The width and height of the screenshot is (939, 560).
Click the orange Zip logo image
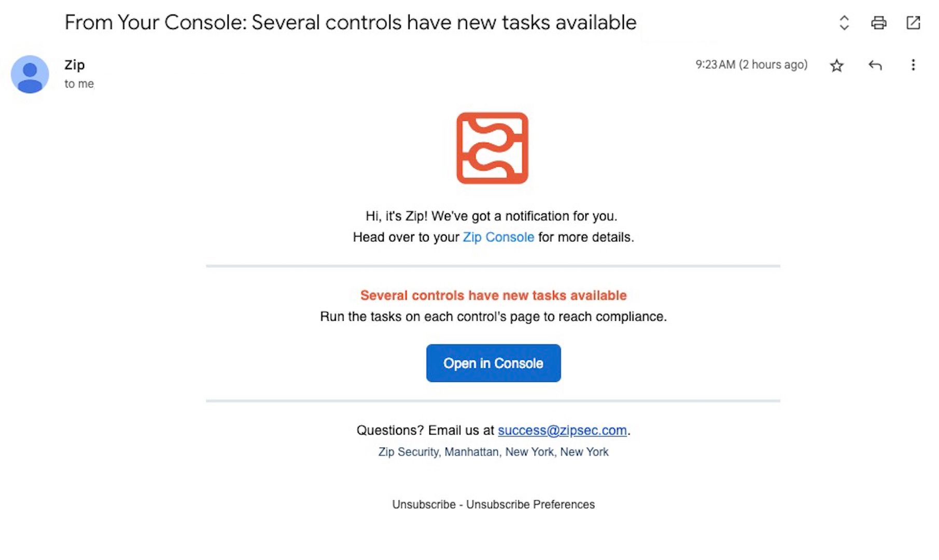point(492,148)
